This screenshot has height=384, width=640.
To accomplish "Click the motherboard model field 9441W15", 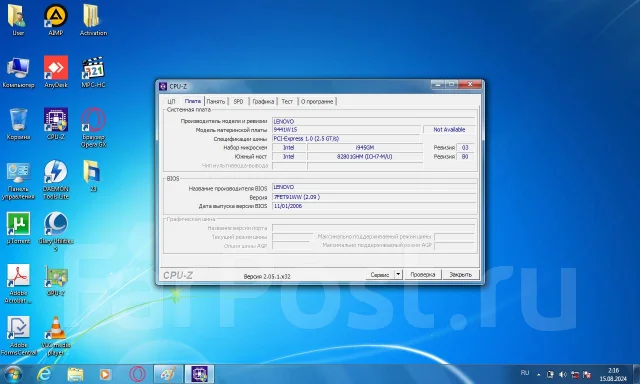I will tap(347, 129).
